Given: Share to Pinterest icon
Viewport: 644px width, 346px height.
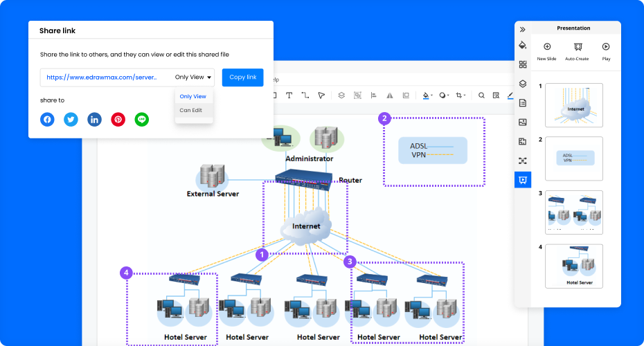Looking at the screenshot, I should [x=118, y=120].
